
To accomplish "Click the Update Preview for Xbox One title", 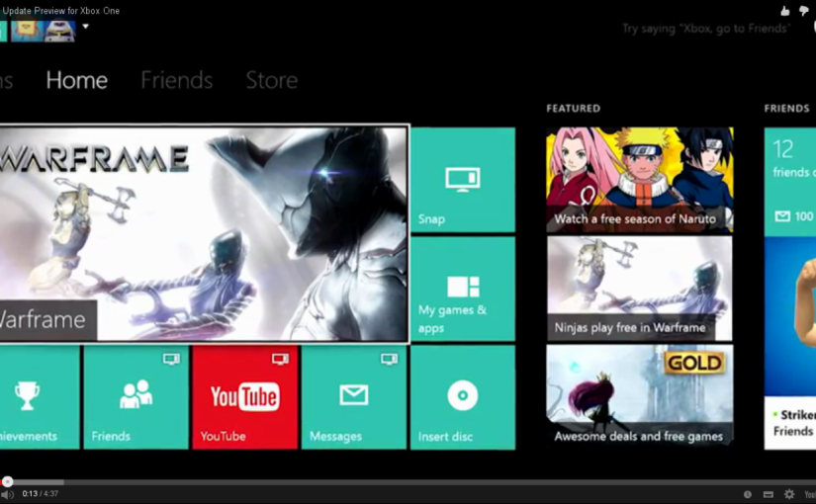I will [x=61, y=11].
